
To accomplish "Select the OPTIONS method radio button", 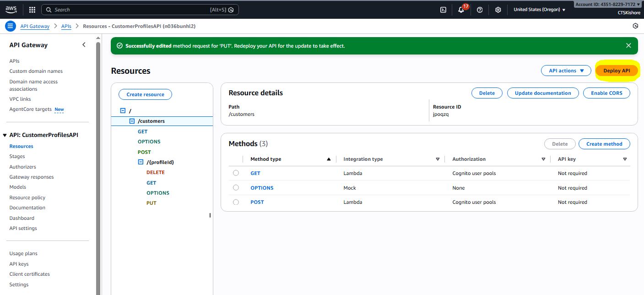I will 236,188.
